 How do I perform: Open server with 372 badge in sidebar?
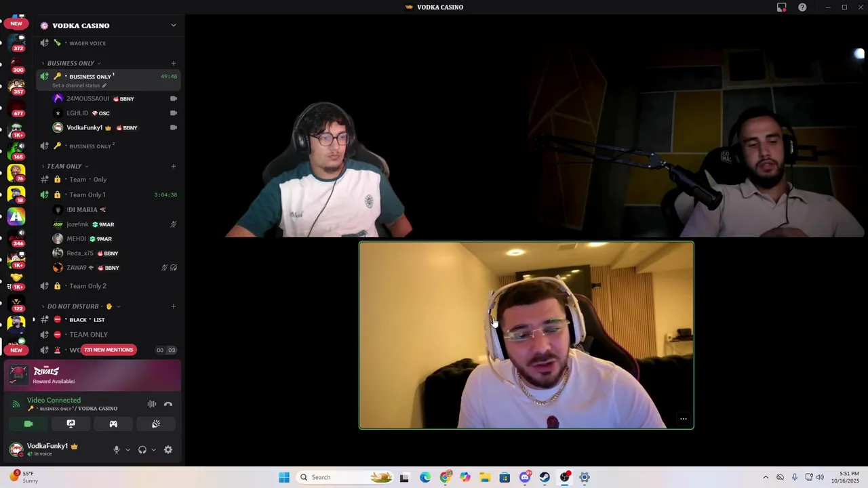click(16, 42)
